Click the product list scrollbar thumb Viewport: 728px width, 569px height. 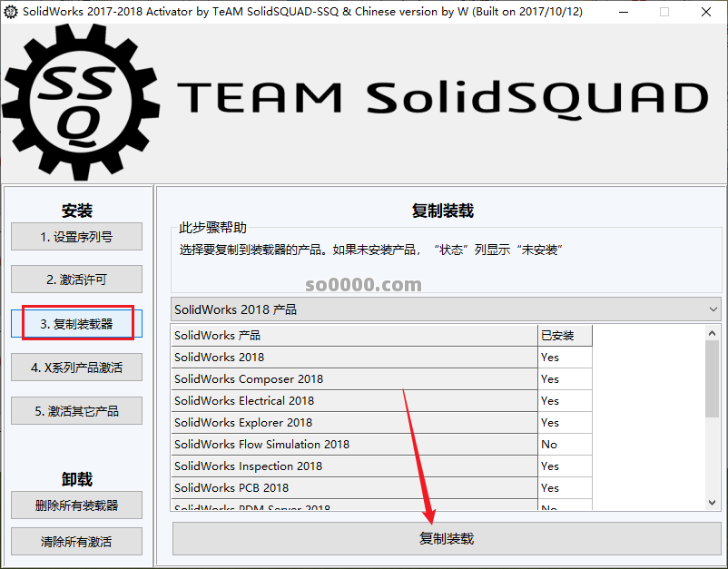pos(713,378)
